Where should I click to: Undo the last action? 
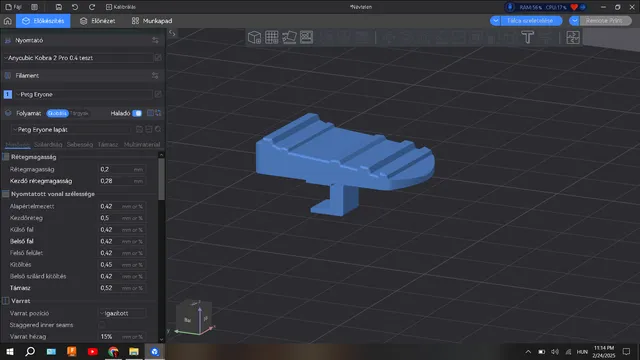(75, 7)
